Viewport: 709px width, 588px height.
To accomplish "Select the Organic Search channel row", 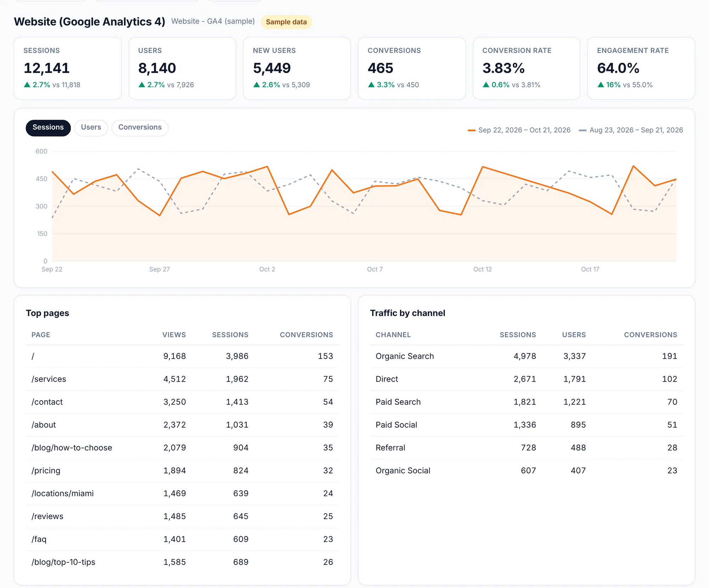I will tap(526, 356).
